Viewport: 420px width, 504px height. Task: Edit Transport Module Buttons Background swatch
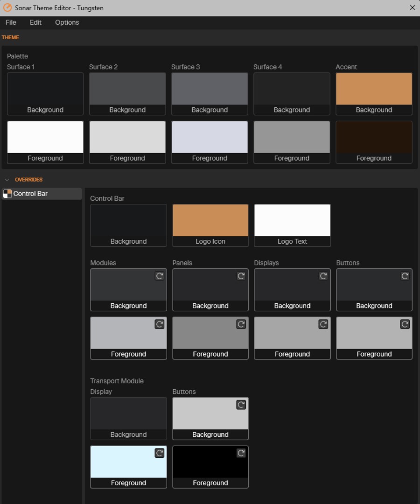point(210,419)
